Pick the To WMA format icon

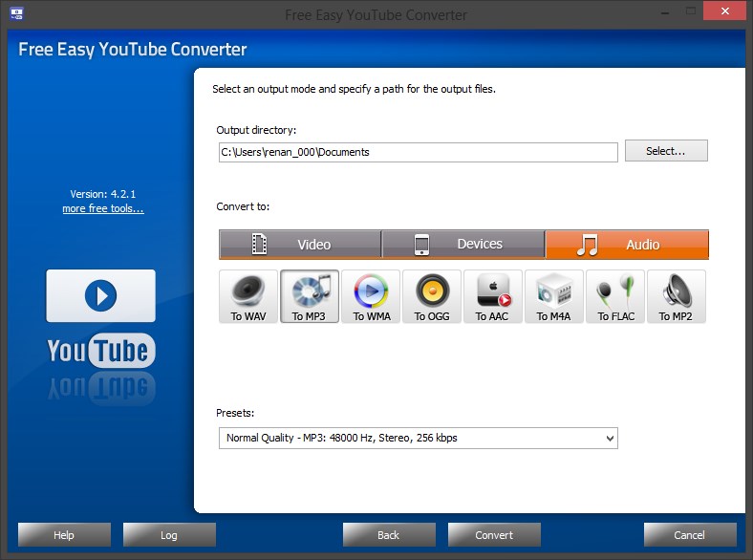pos(371,296)
